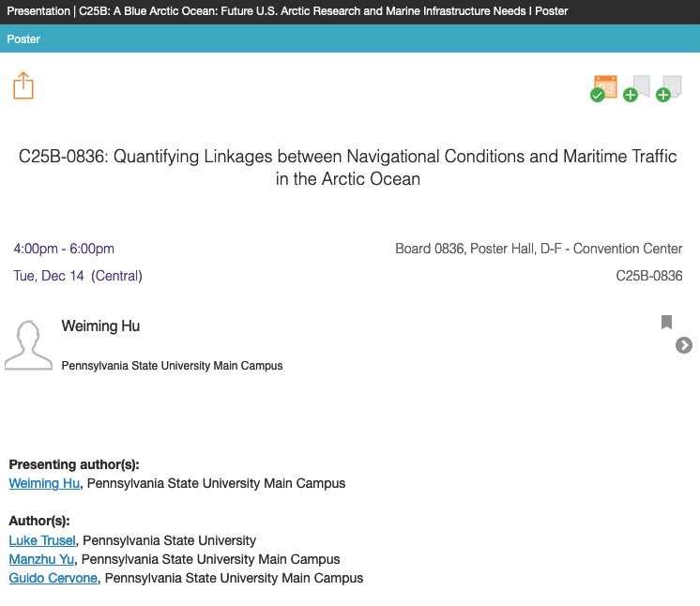Screen dimensions: 700x606
Task: Click the Author(s) label
Action: click(x=39, y=521)
